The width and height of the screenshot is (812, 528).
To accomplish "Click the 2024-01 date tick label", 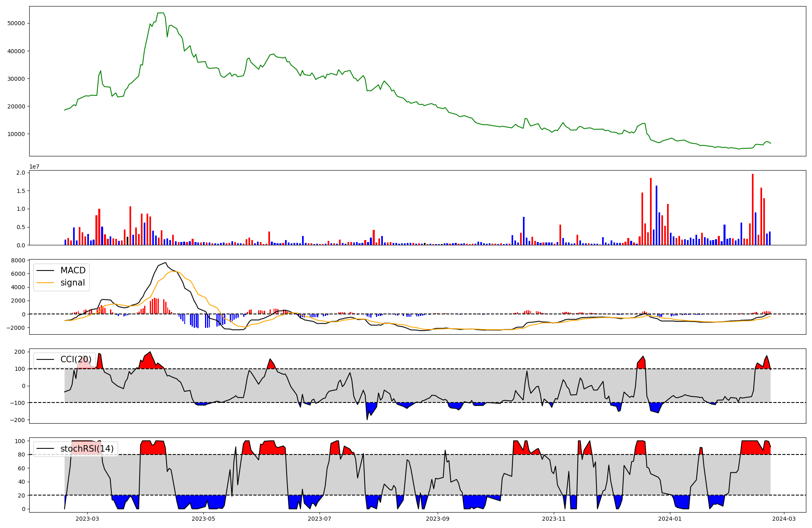I will coord(670,519).
